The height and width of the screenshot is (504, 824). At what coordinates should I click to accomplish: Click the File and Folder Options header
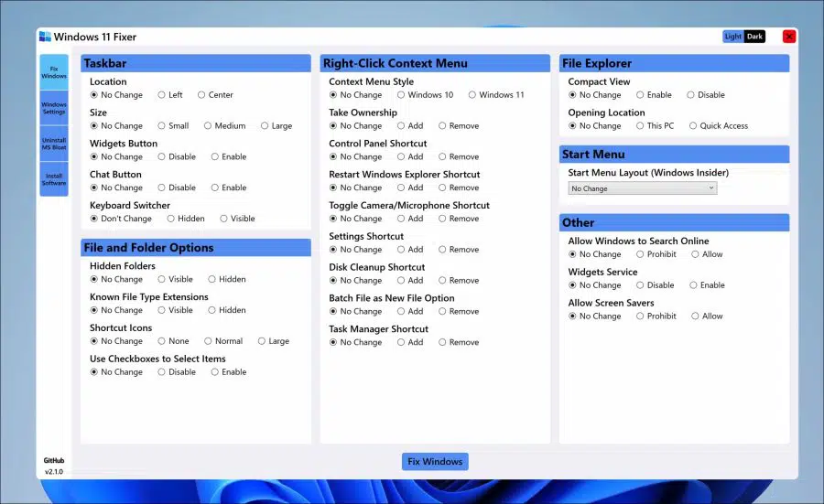[196, 247]
